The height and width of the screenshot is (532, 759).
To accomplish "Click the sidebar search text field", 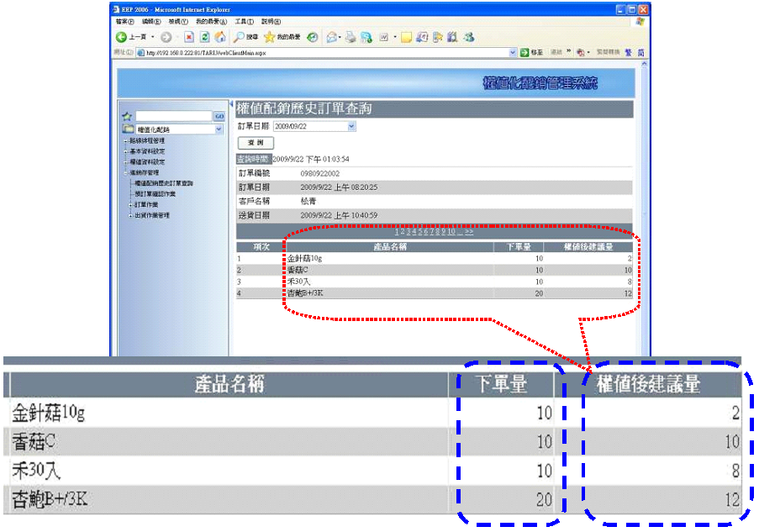I will [174, 116].
